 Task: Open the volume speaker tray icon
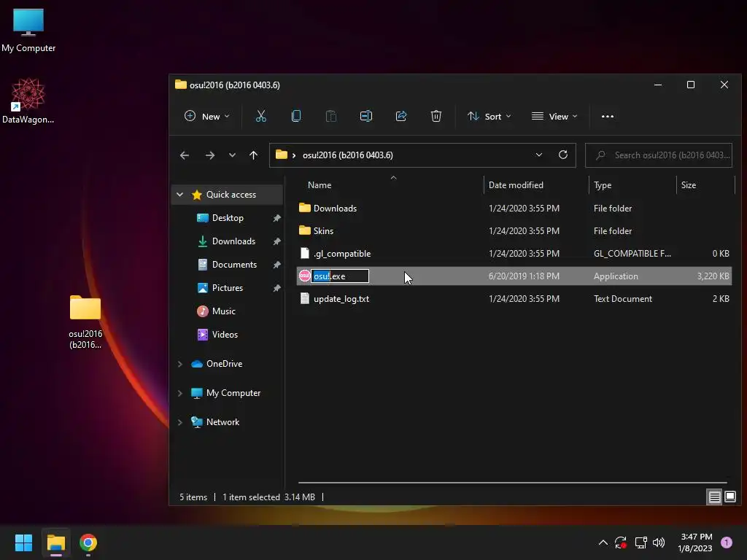point(659,542)
